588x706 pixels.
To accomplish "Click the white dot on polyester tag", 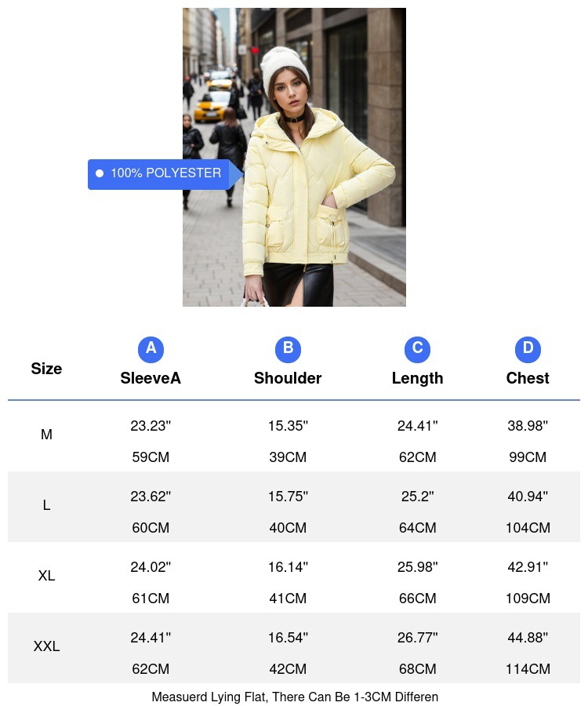I will click(x=100, y=173).
